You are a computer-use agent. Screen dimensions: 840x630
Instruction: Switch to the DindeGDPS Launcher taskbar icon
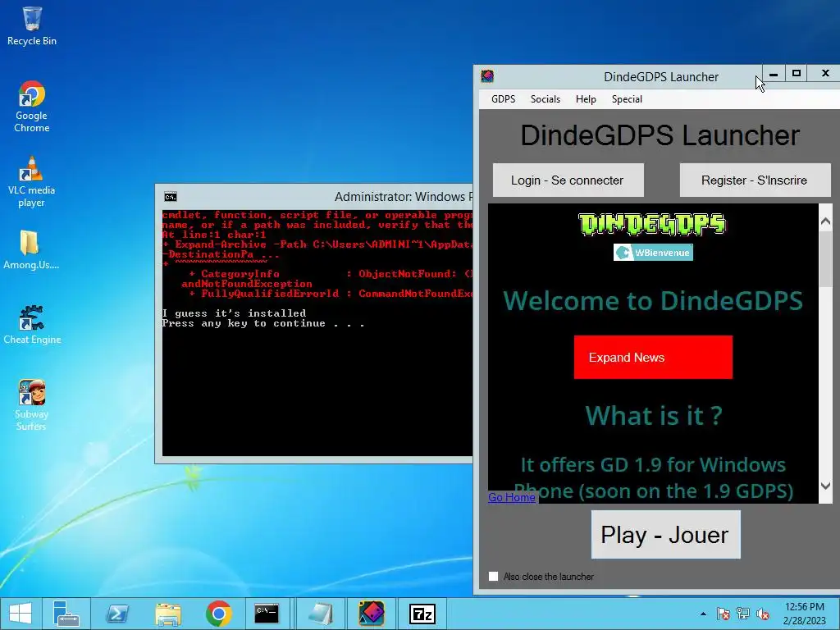[372, 614]
